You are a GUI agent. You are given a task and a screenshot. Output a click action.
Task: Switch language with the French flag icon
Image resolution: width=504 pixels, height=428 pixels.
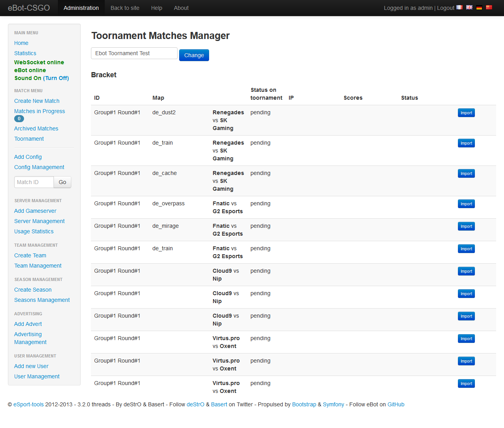pos(459,7)
